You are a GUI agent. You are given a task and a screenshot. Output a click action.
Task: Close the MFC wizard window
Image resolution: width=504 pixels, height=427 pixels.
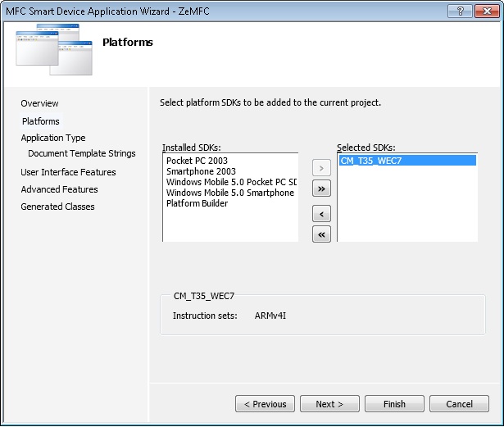point(487,11)
